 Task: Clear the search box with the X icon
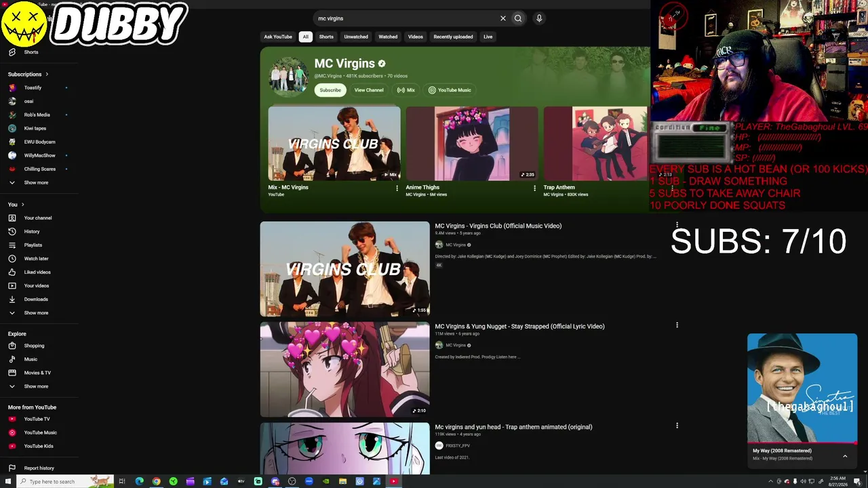click(502, 18)
